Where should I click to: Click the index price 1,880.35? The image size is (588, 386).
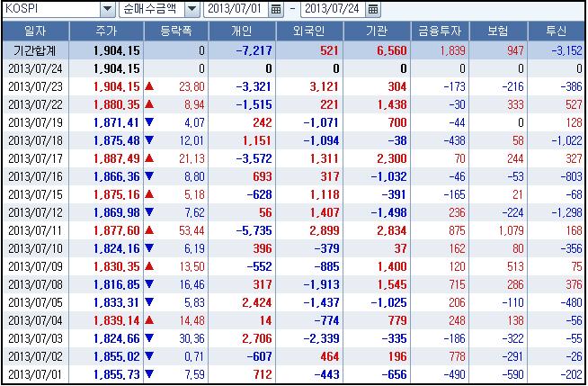117,104
